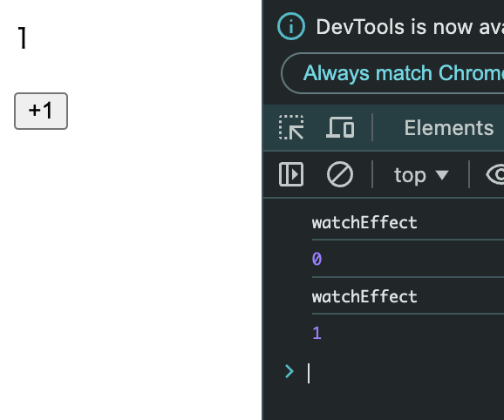Click Always match Chrome's language button
504x420 pixels.
392,73
